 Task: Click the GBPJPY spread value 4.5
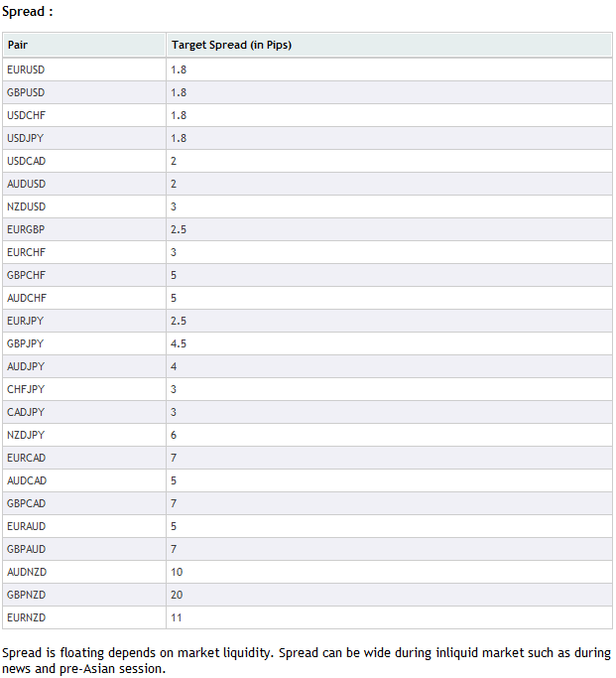pos(179,343)
